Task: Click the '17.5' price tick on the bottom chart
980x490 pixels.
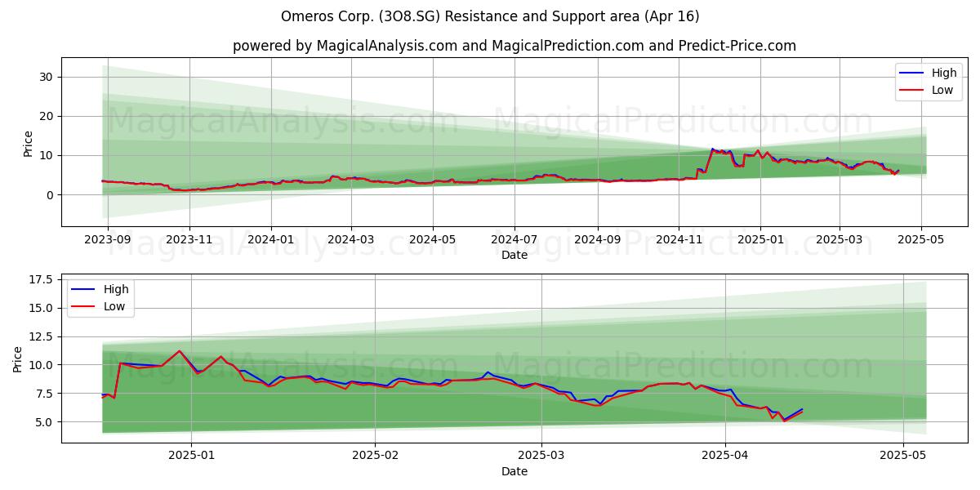Action: (42, 279)
